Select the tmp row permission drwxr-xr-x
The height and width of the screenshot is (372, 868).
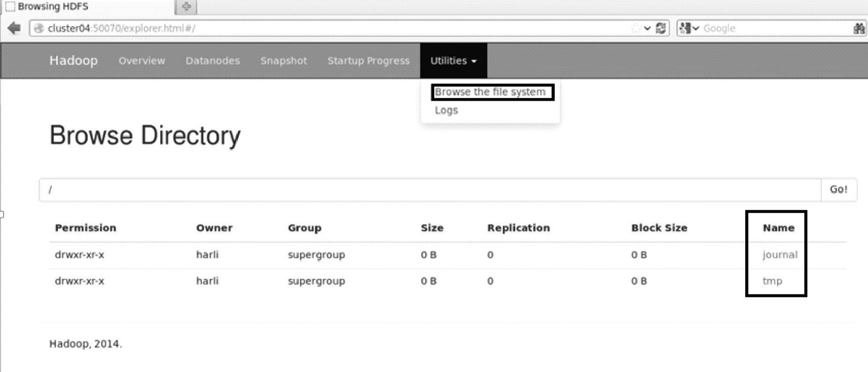click(x=80, y=281)
